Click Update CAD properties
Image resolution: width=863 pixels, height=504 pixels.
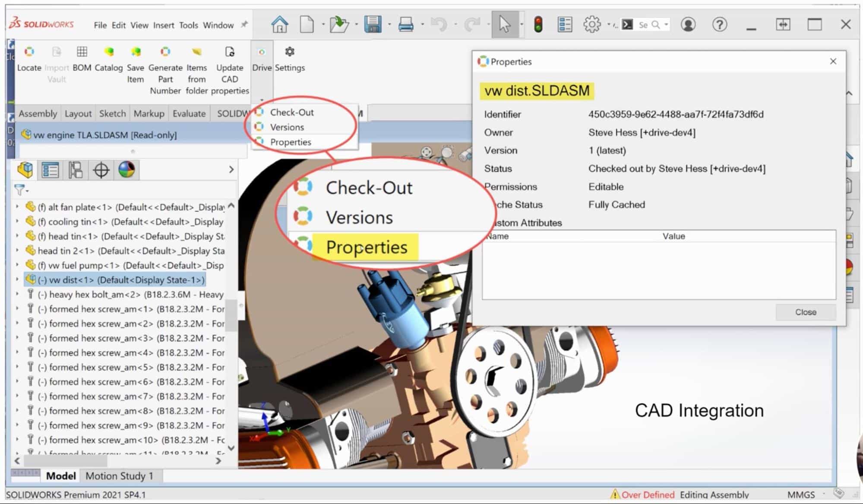[x=230, y=70]
